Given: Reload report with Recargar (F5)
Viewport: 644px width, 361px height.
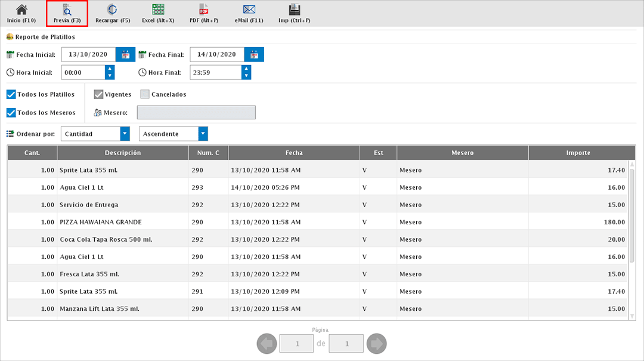Looking at the screenshot, I should (112, 13).
